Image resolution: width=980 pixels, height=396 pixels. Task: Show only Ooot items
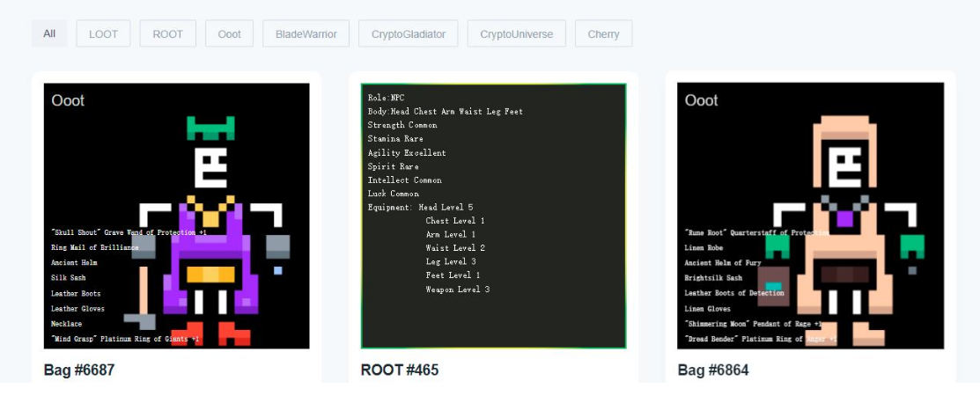(229, 34)
